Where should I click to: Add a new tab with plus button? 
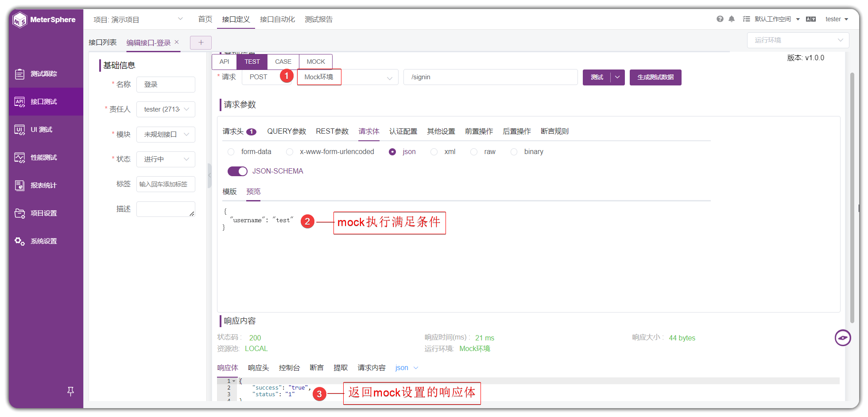point(201,42)
